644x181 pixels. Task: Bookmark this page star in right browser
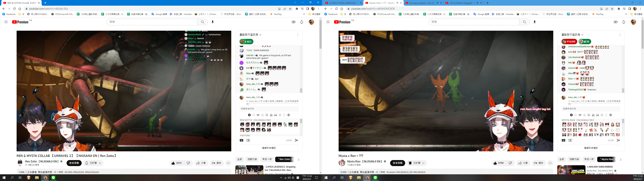point(612,9)
